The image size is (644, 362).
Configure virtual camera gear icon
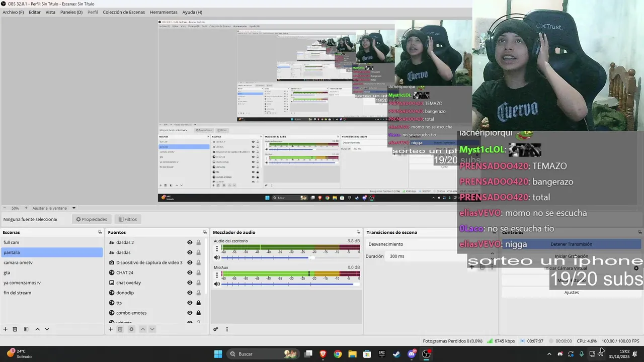pos(636,268)
